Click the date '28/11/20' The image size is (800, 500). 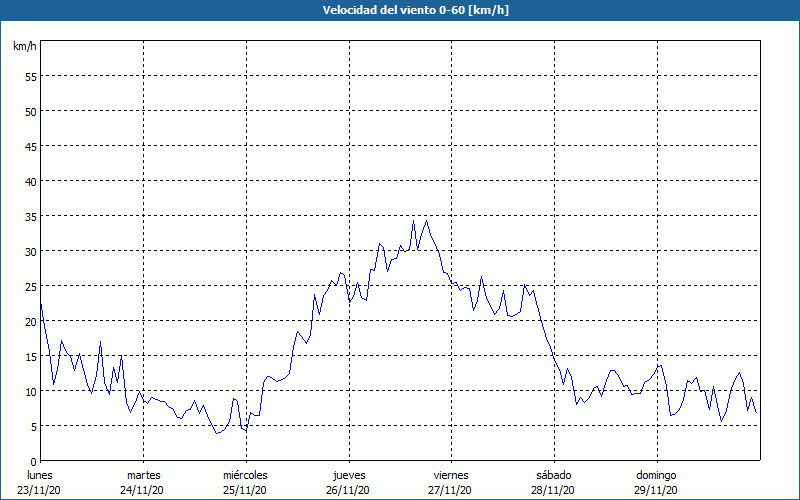(553, 490)
